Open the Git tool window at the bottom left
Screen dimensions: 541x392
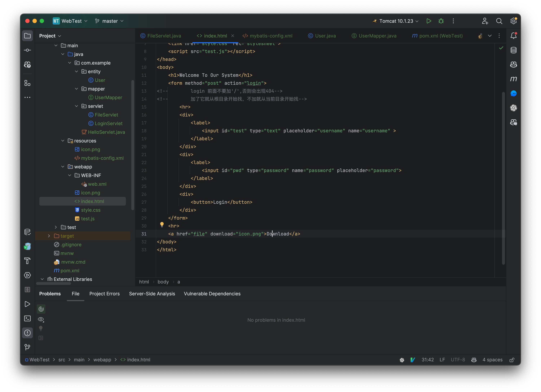pos(27,347)
